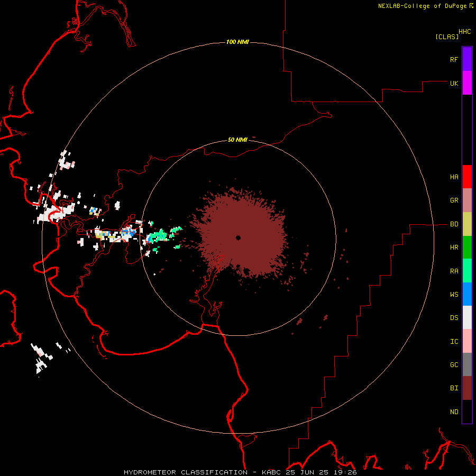Click the RA legend label
The image size is (476, 476).
(454, 271)
